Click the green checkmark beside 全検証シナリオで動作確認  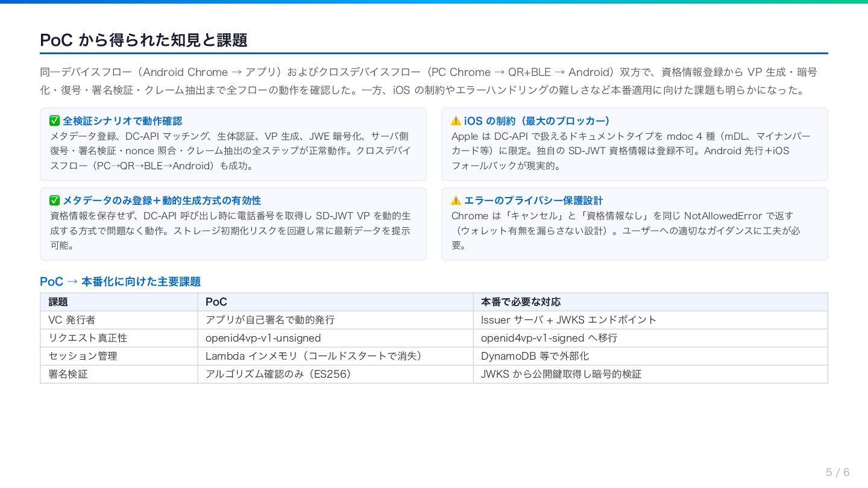point(55,120)
